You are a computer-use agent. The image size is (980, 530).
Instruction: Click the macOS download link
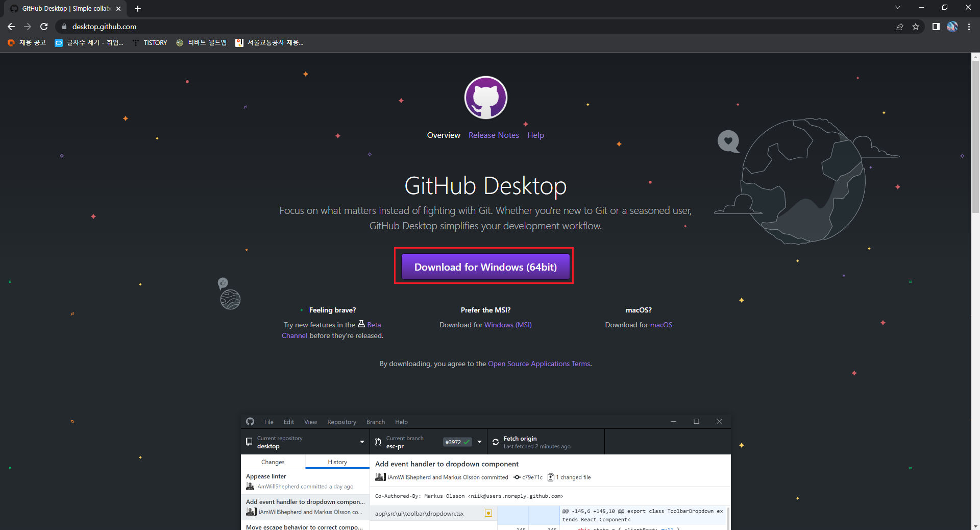point(661,325)
